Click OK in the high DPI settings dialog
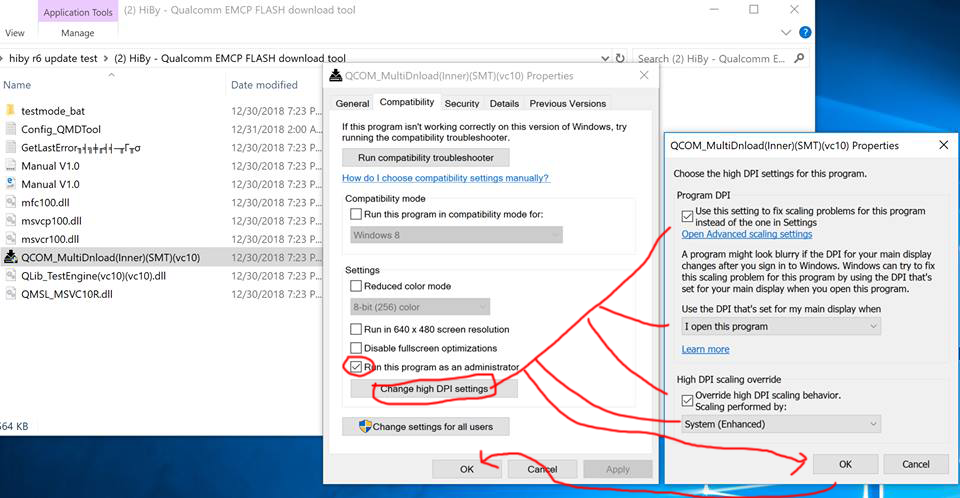The height and width of the screenshot is (498, 960). [x=846, y=464]
